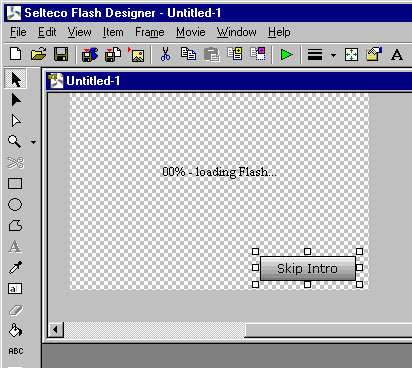Click the horizontal scrollbar left arrow
The image size is (412, 368).
(55, 330)
